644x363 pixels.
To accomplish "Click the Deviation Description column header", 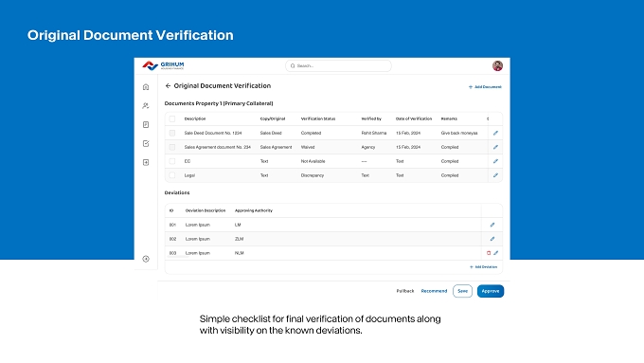I will [206, 210].
